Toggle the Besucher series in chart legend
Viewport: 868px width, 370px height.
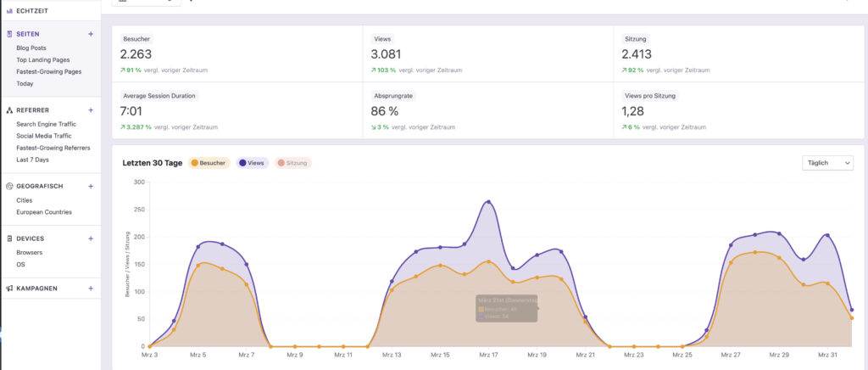209,163
